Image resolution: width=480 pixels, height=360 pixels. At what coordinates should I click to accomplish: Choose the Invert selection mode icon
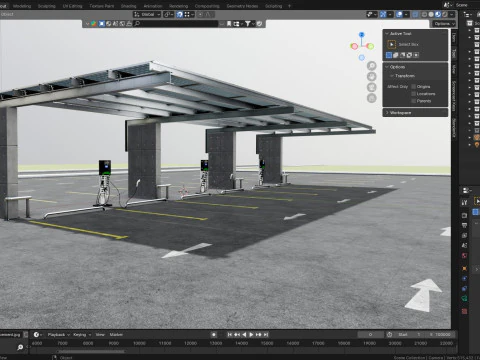[x=409, y=55]
